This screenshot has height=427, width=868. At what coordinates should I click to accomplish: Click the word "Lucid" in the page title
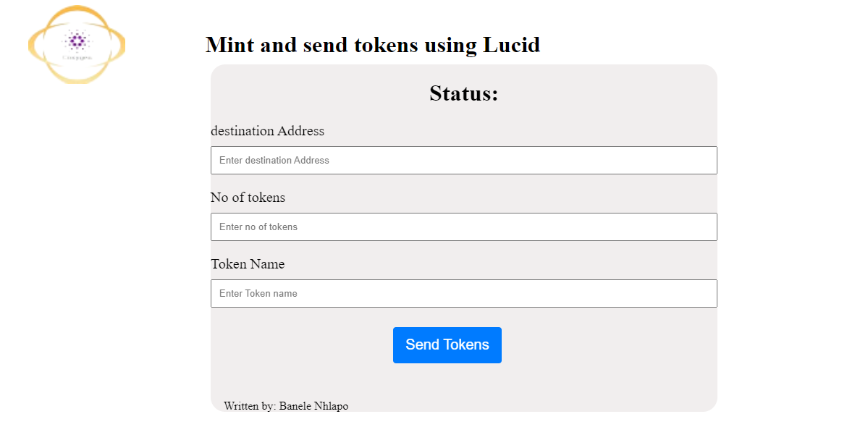click(x=512, y=44)
